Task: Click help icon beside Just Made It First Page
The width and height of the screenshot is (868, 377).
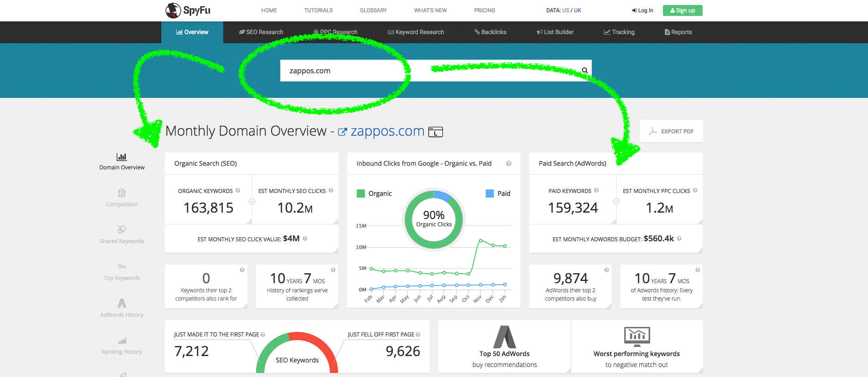Action: pyautogui.click(x=263, y=335)
